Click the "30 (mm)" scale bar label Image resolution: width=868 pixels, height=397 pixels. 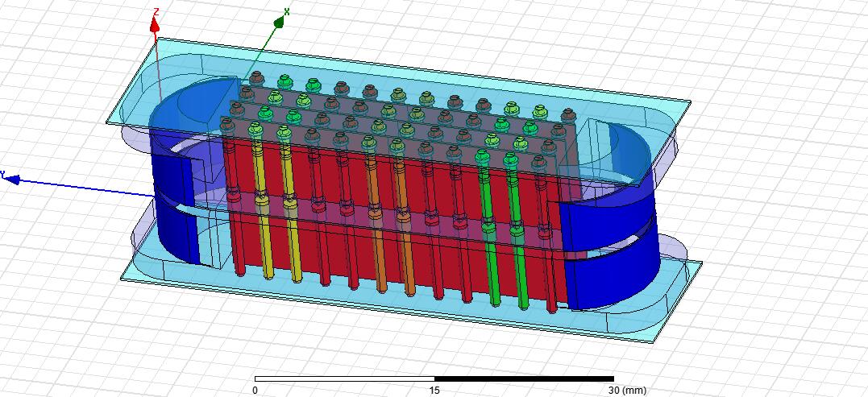tap(627, 391)
